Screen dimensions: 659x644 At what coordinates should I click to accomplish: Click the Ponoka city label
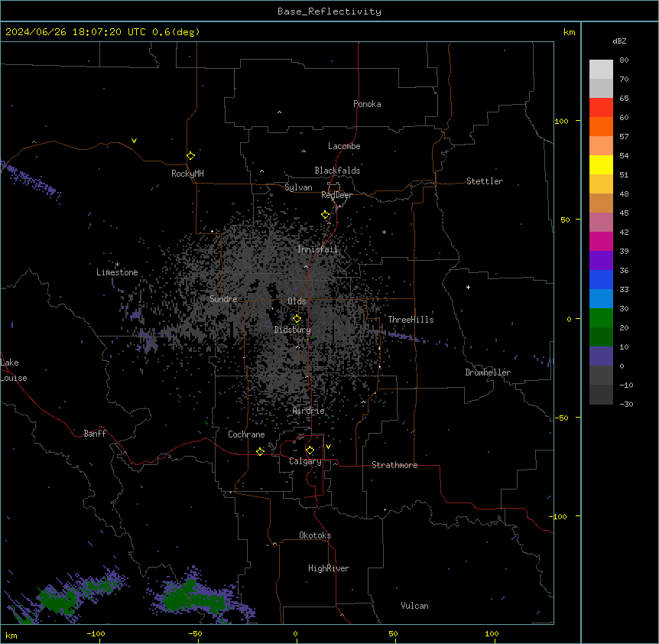pyautogui.click(x=367, y=104)
